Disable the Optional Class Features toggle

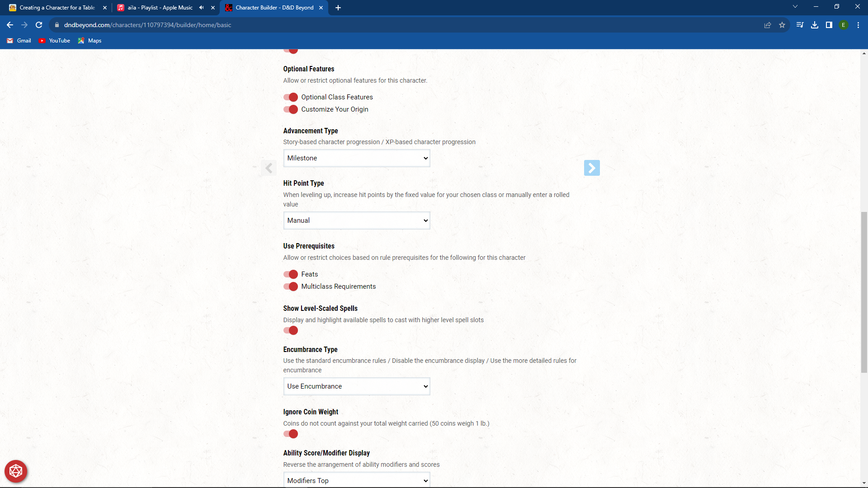click(x=291, y=97)
